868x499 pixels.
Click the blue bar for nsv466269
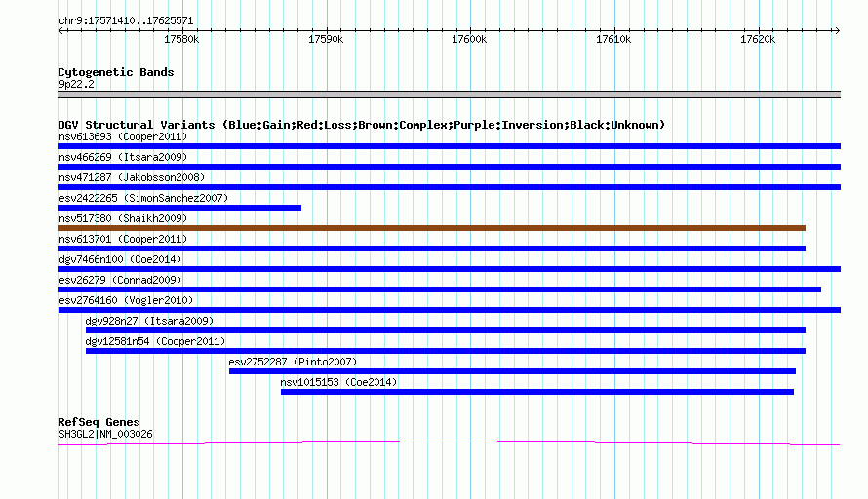(449, 167)
